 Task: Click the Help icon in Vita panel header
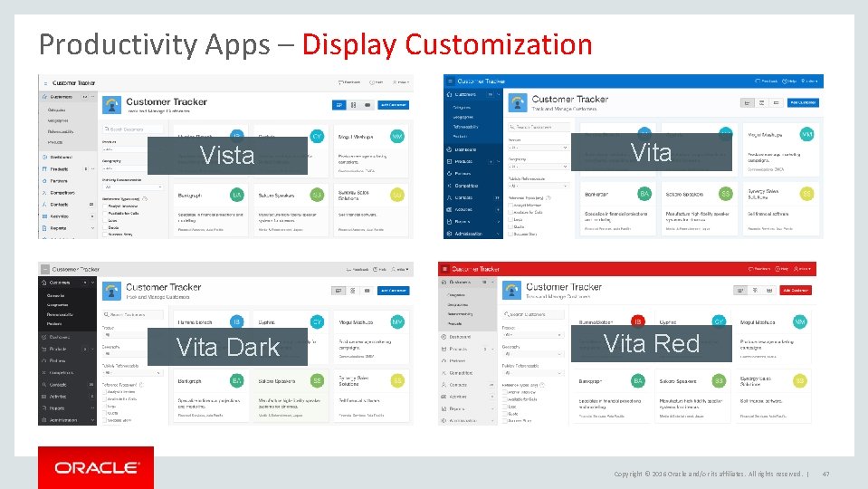point(785,81)
